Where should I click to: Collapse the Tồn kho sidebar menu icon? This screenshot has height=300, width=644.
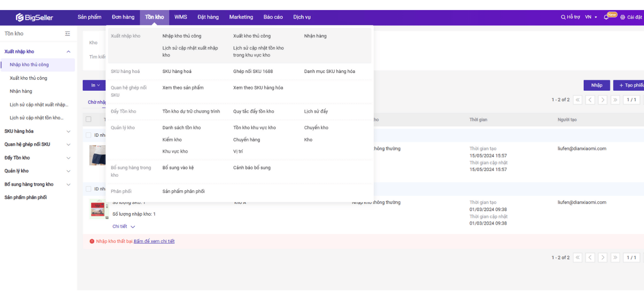(68, 34)
